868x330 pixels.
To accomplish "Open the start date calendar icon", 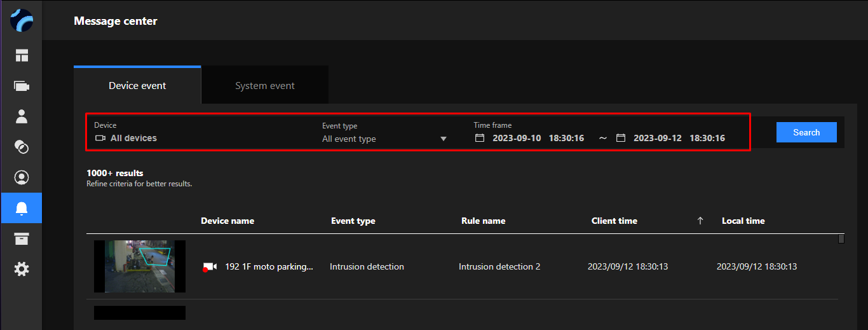I will point(480,138).
